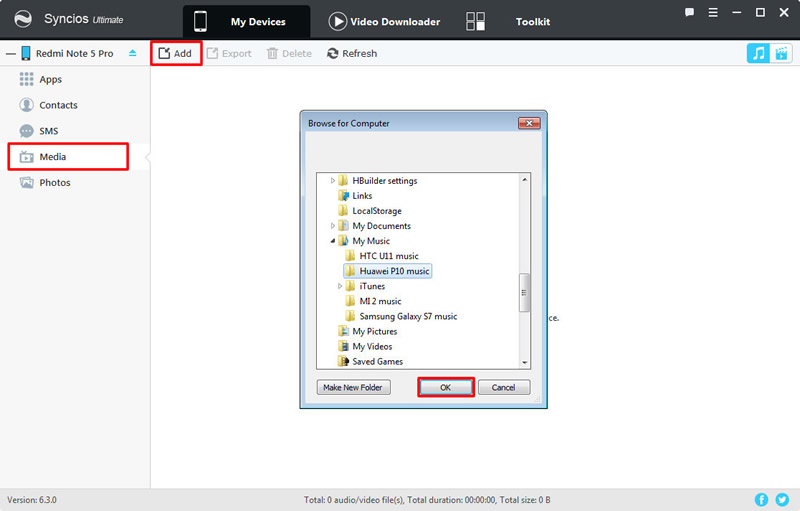Viewport: 800px width, 511px height.
Task: Click the folder tree scroll up arrow
Action: coord(524,180)
